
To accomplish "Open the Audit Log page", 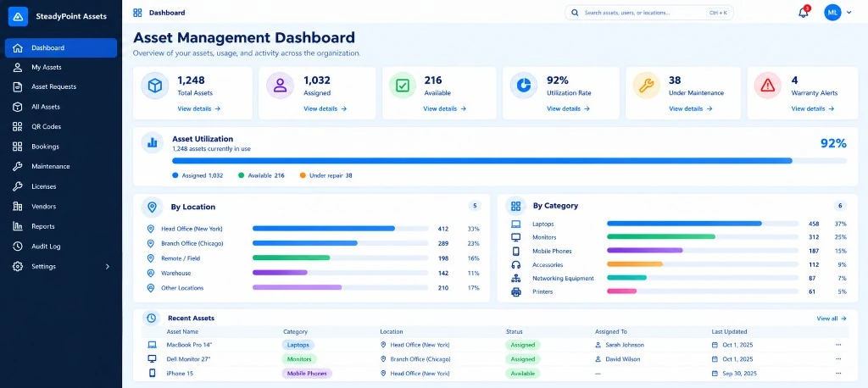I will point(61,247).
